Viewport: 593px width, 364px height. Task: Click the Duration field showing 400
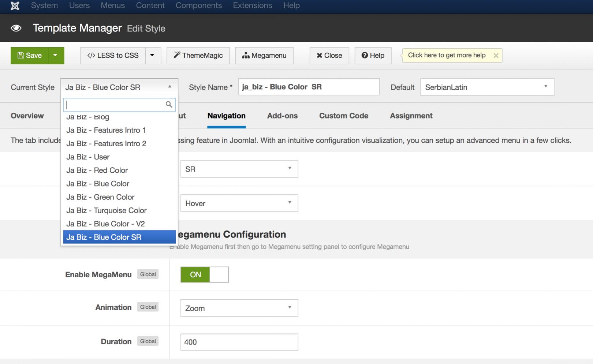tap(239, 342)
